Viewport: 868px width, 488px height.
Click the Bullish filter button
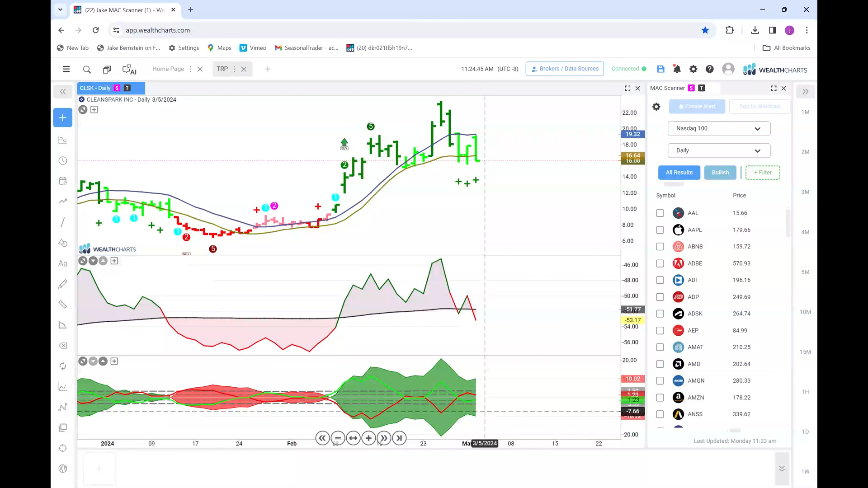point(720,173)
